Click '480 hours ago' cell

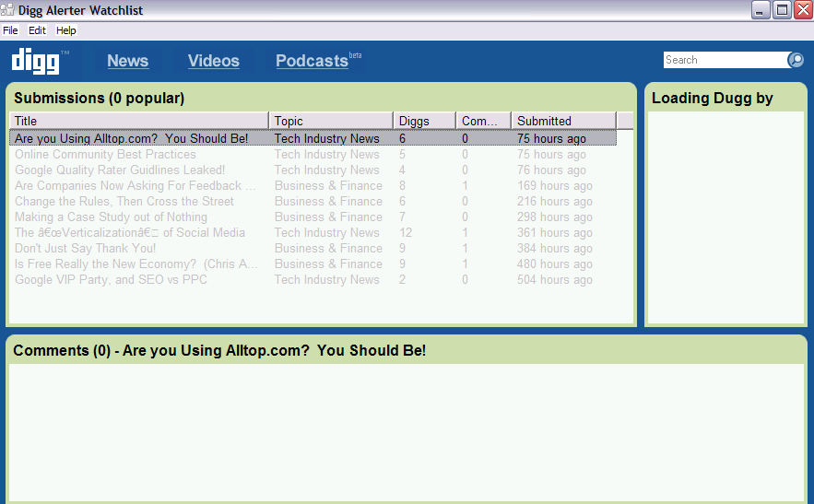[554, 264]
